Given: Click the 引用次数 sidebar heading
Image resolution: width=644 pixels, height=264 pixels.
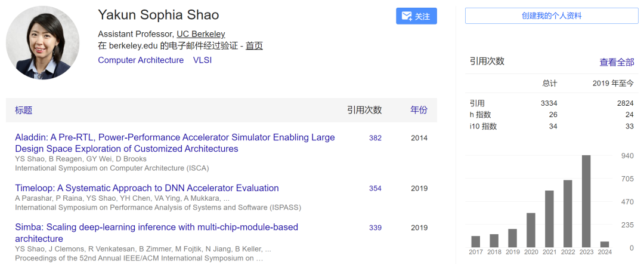Looking at the screenshot, I should coord(487,62).
